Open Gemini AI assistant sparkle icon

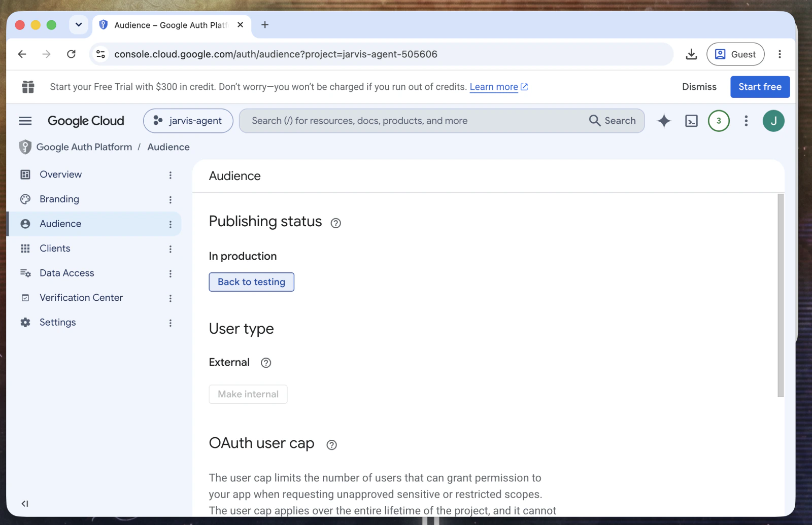pyautogui.click(x=664, y=121)
